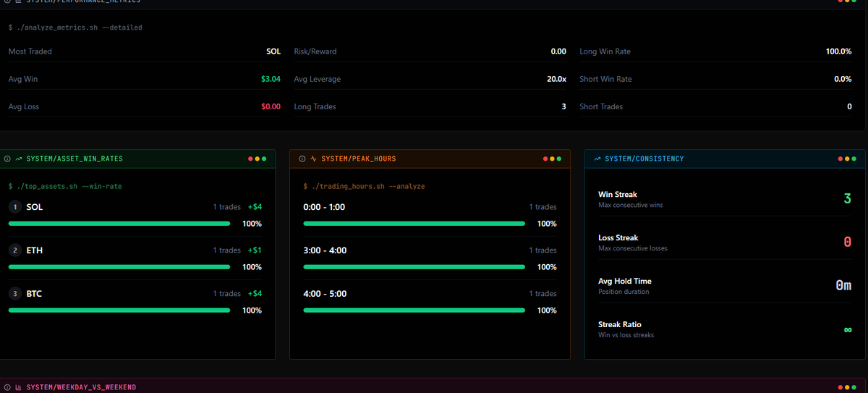Click the Long Trades count 3
868x393 pixels.
pos(563,106)
